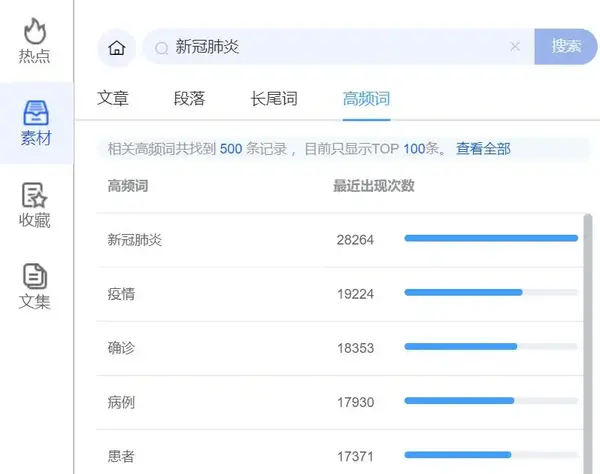Click the 搜索 search button
The width and height of the screenshot is (600, 474).
click(566, 47)
